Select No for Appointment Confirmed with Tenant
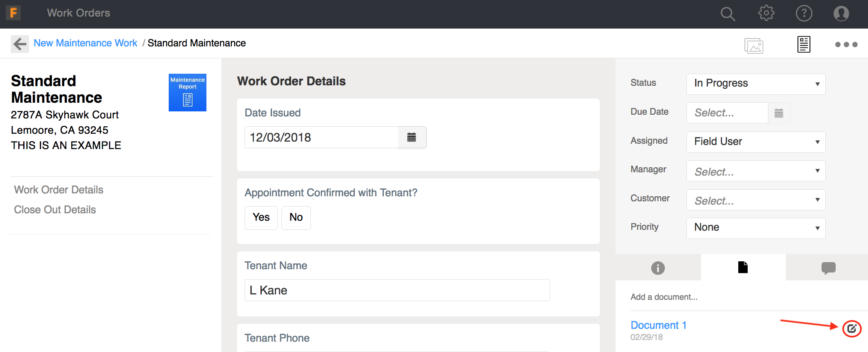 coord(296,217)
